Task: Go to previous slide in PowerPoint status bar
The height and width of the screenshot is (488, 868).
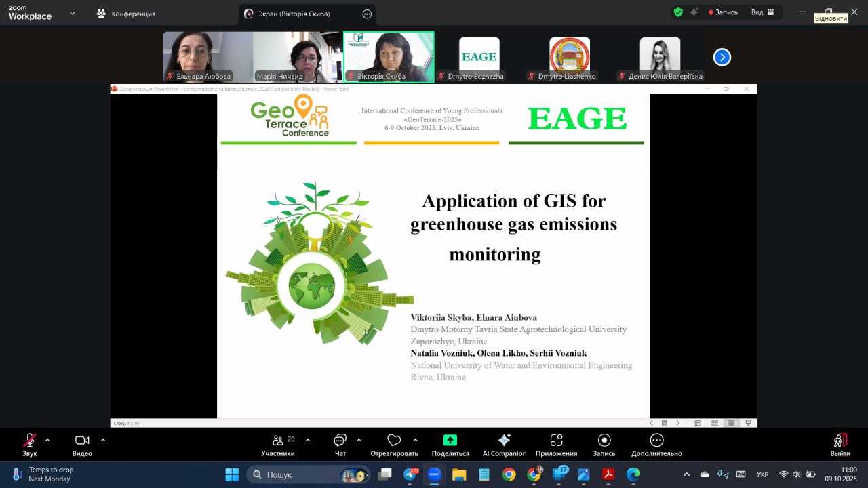Action: tap(651, 423)
